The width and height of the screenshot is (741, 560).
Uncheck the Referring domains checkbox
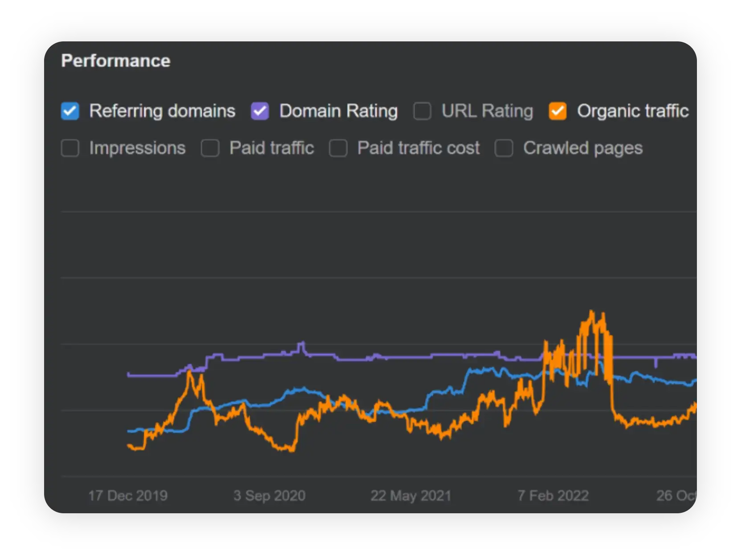click(x=70, y=111)
